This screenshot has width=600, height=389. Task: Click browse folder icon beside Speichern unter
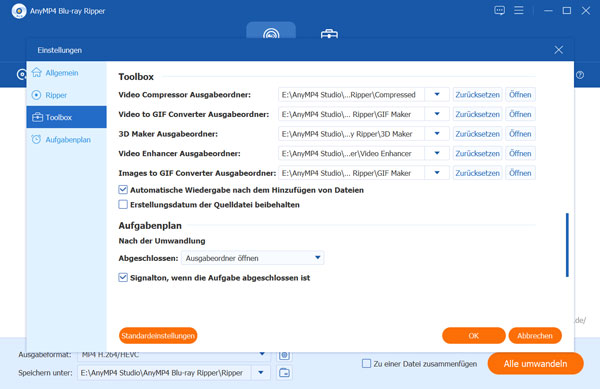pyautogui.click(x=284, y=373)
